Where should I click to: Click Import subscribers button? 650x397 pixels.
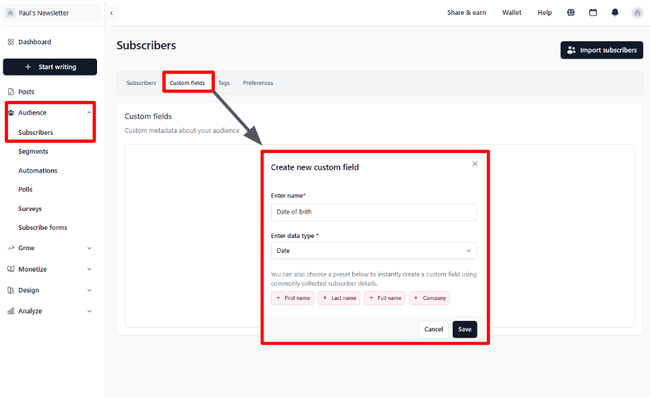pyautogui.click(x=602, y=50)
